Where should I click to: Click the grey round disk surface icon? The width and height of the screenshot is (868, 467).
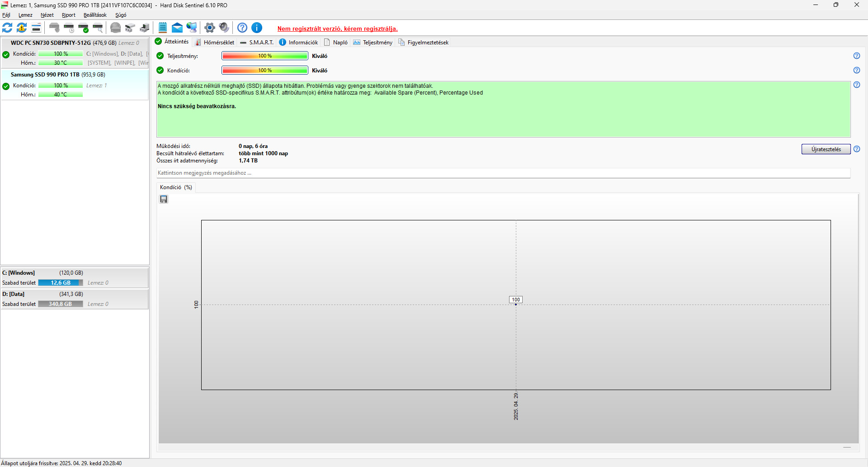pos(116,28)
